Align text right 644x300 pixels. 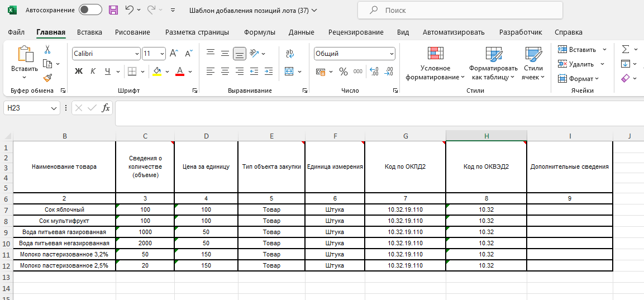click(240, 71)
